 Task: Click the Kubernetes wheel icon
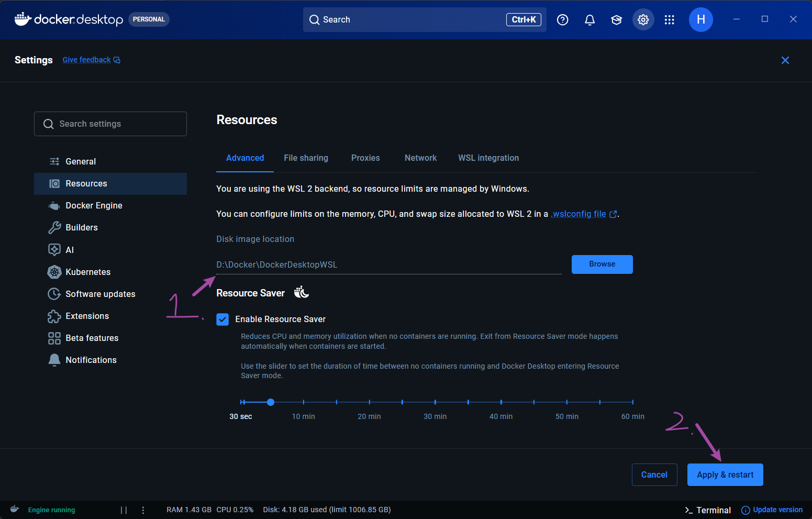point(54,272)
